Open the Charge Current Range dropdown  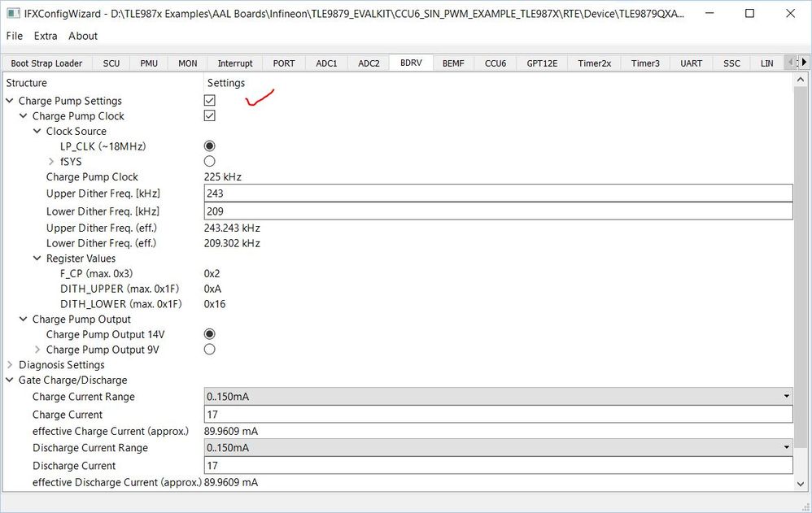(x=786, y=396)
